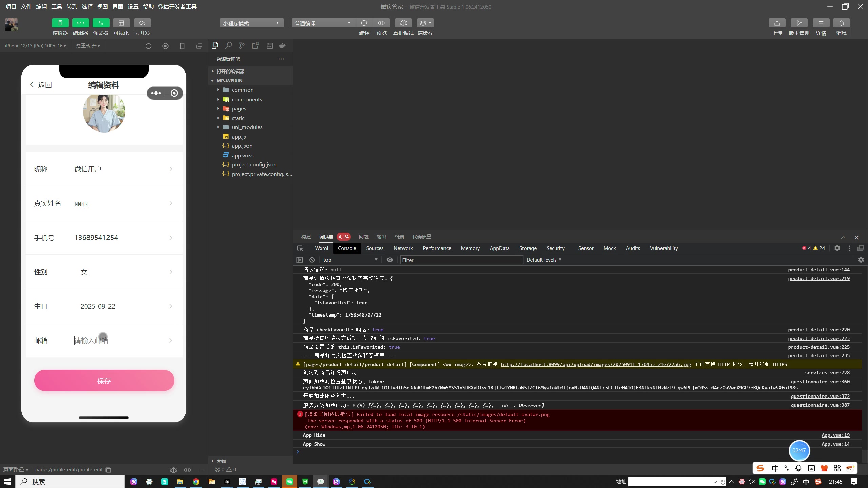The height and width of the screenshot is (488, 868).
Task: Open the 小程序模式 mode dropdown
Action: pyautogui.click(x=251, y=23)
